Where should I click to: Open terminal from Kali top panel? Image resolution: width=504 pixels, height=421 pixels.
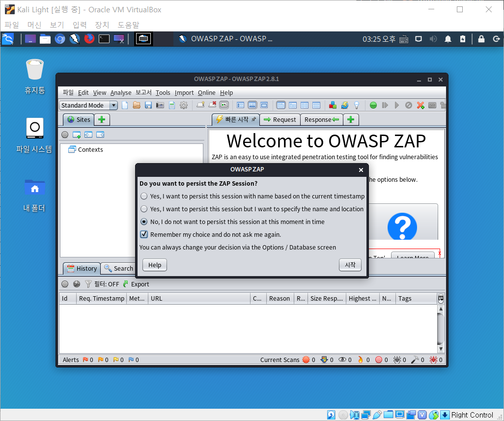pos(104,39)
